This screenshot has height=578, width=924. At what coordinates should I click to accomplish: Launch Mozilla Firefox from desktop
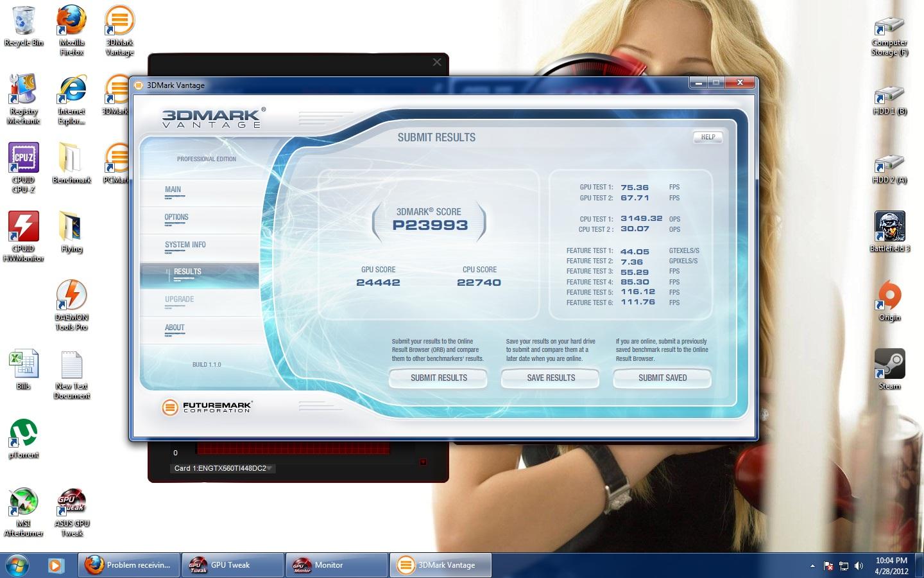[71, 30]
